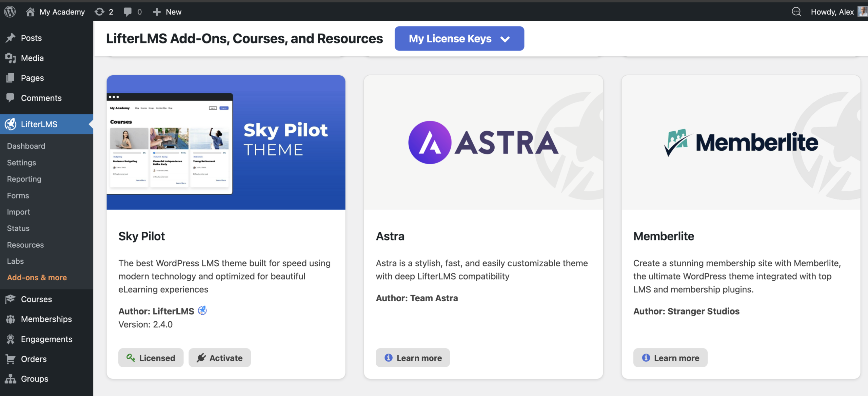This screenshot has height=396, width=868.
Task: Go to Pages menu item
Action: pyautogui.click(x=46, y=78)
